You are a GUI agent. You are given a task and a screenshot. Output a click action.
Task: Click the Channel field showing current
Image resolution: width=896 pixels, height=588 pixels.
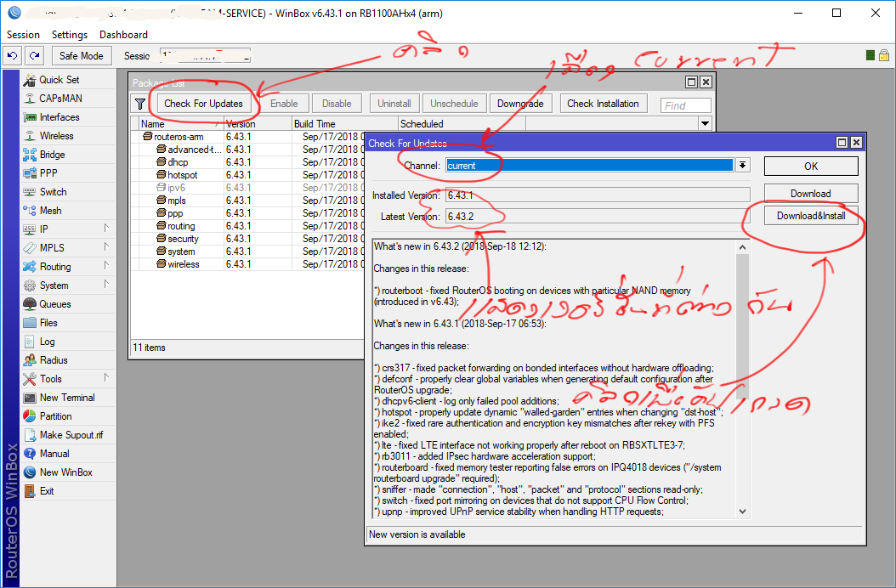pos(590,165)
